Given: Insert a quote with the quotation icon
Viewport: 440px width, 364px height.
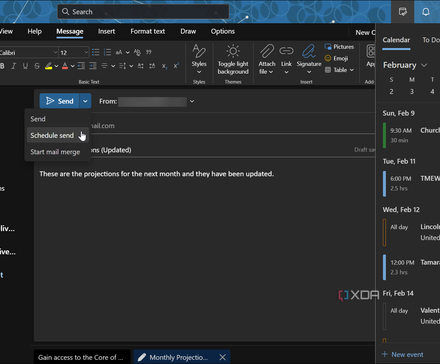Looking at the screenshot, I should pos(149,52).
